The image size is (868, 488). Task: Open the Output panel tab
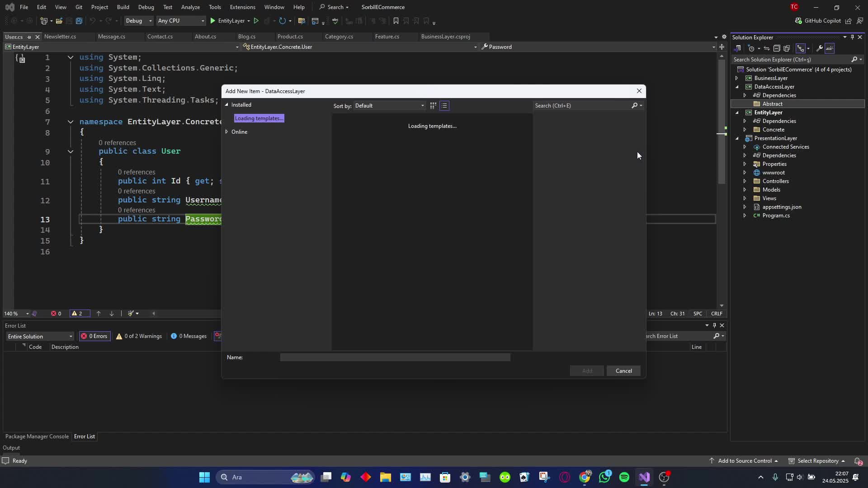[11, 448]
